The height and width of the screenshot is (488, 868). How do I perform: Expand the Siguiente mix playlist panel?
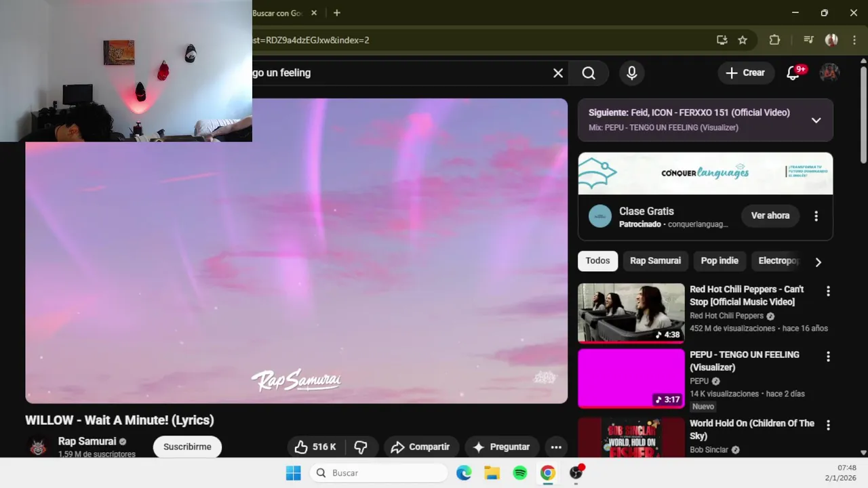point(816,120)
